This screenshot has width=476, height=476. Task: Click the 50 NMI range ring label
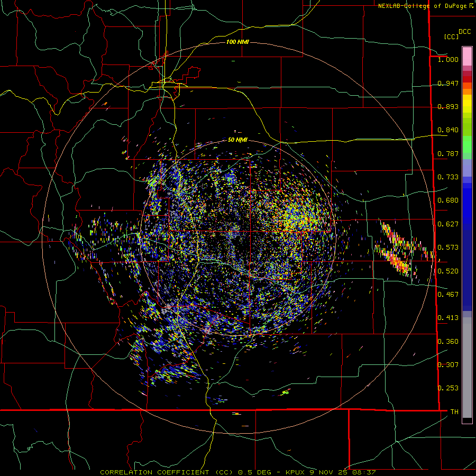point(237,140)
